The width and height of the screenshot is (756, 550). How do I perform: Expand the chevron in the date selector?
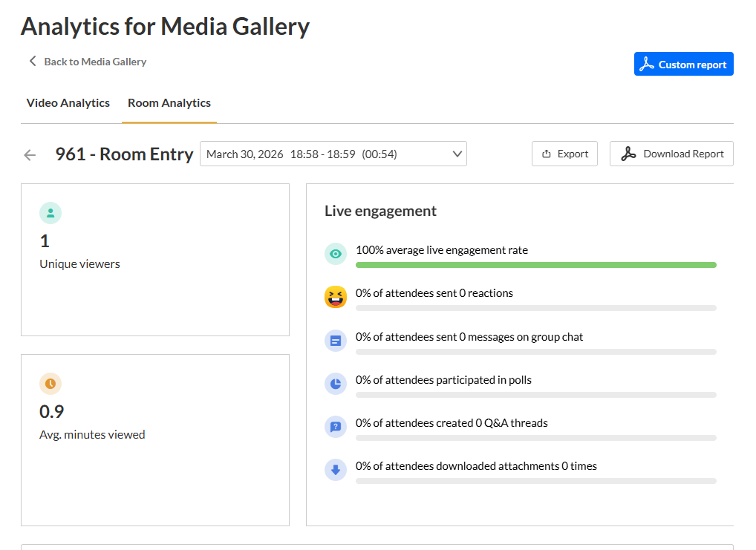point(457,154)
